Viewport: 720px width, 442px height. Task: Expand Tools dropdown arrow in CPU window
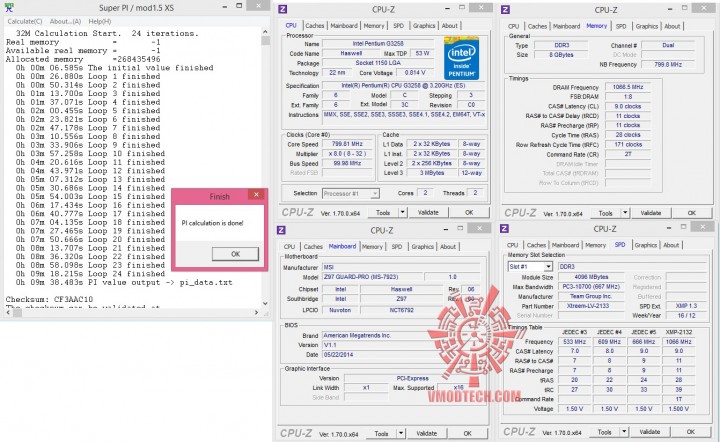[402, 213]
